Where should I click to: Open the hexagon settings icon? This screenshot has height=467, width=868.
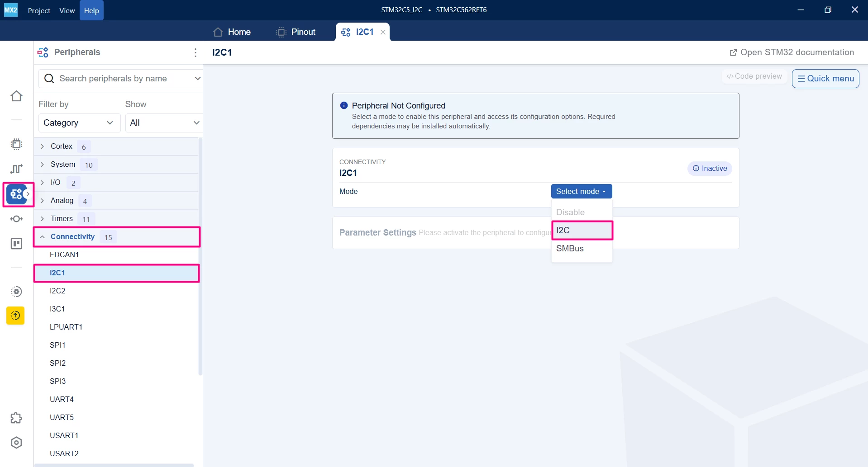[x=16, y=443]
